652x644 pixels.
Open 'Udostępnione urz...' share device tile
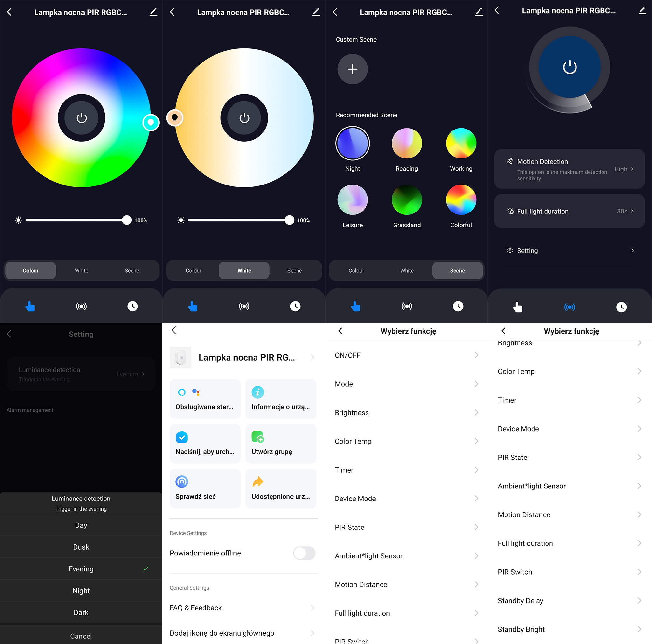click(281, 488)
